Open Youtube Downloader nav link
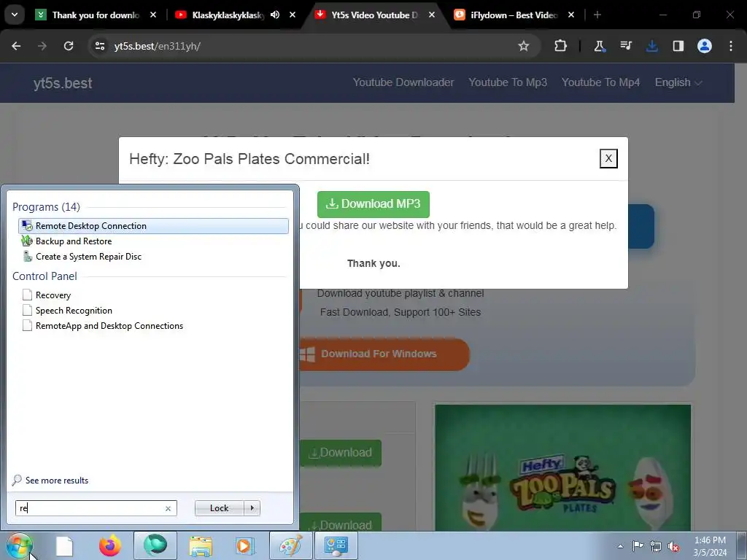The height and width of the screenshot is (560, 747). coord(403,82)
